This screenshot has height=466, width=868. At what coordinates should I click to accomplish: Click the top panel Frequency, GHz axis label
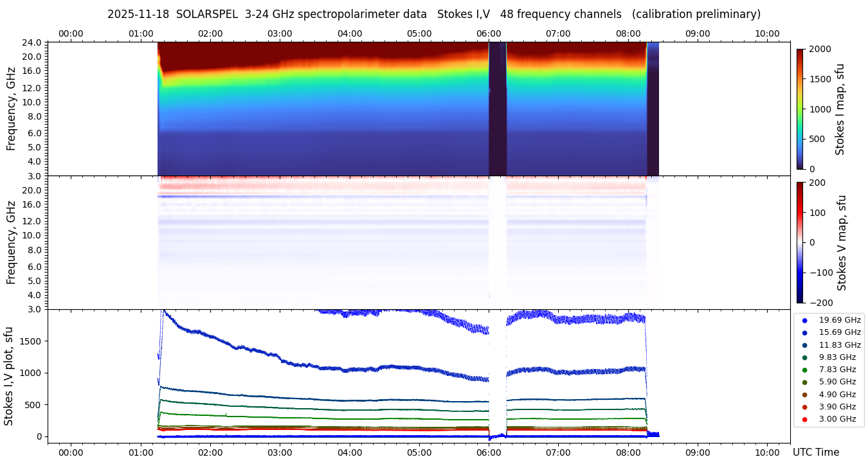[x=11, y=109]
